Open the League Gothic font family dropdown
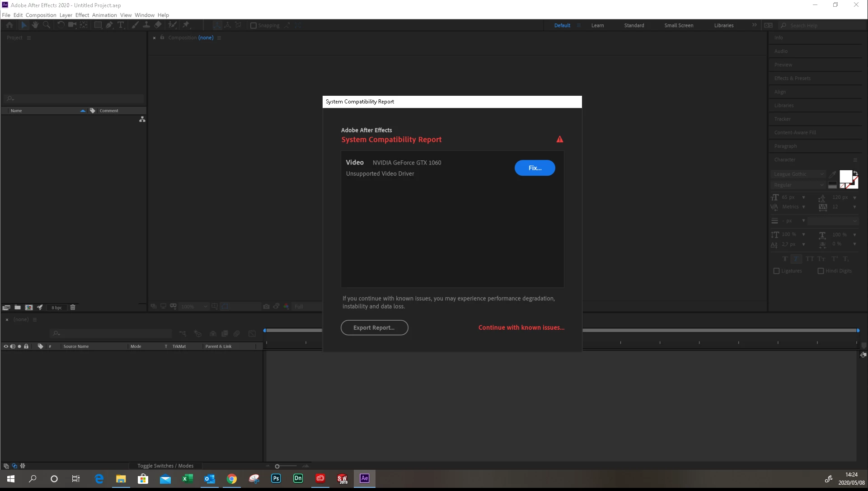The width and height of the screenshot is (868, 491). (x=798, y=174)
